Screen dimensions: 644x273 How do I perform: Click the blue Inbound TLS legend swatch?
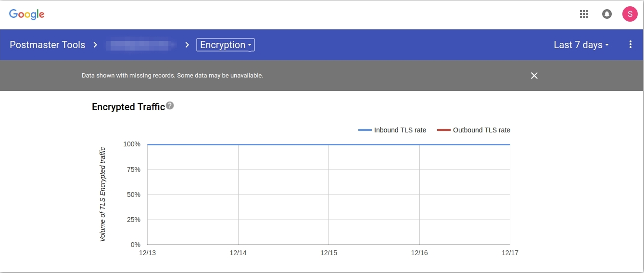click(365, 130)
